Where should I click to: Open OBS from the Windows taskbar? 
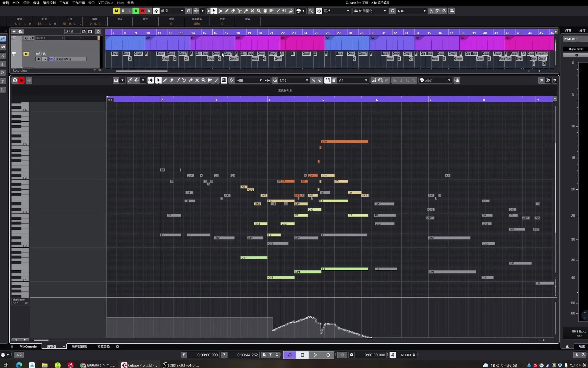click(181, 365)
